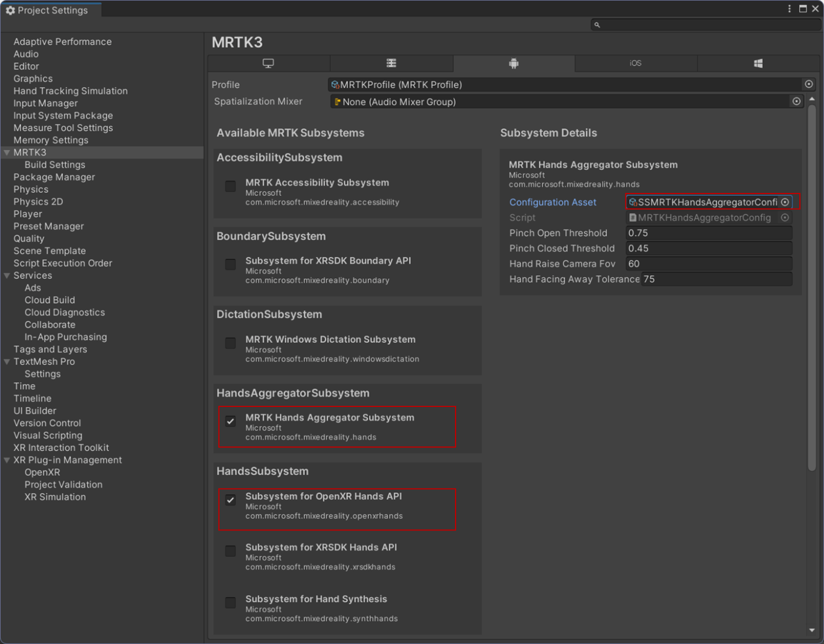Viewport: 824px width, 644px height.
Task: Enable Subsystem for XRSDK Hands API
Action: point(231,551)
